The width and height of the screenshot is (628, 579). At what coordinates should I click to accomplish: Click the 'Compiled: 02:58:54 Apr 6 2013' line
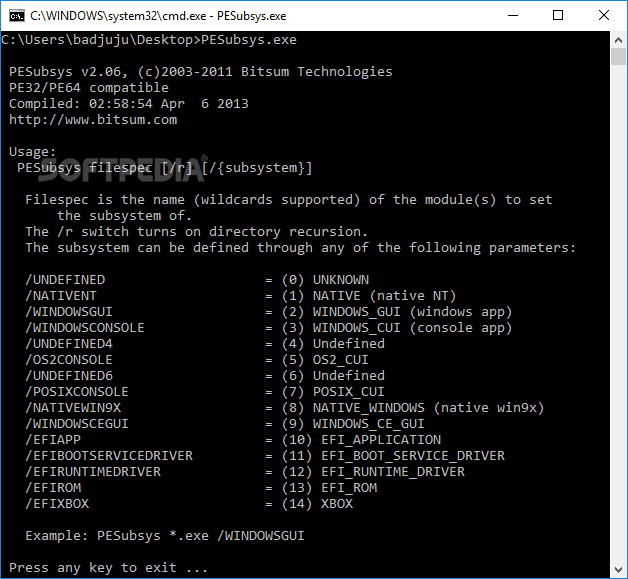tap(129, 104)
